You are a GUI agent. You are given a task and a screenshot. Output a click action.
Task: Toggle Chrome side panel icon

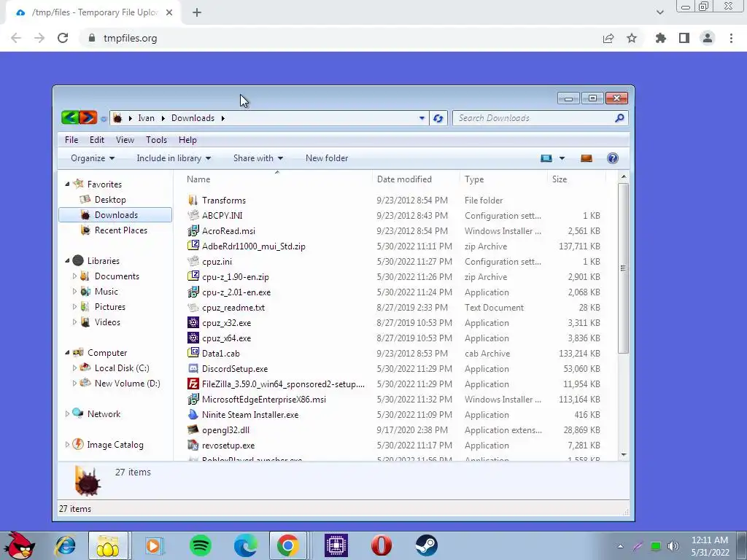pos(684,38)
